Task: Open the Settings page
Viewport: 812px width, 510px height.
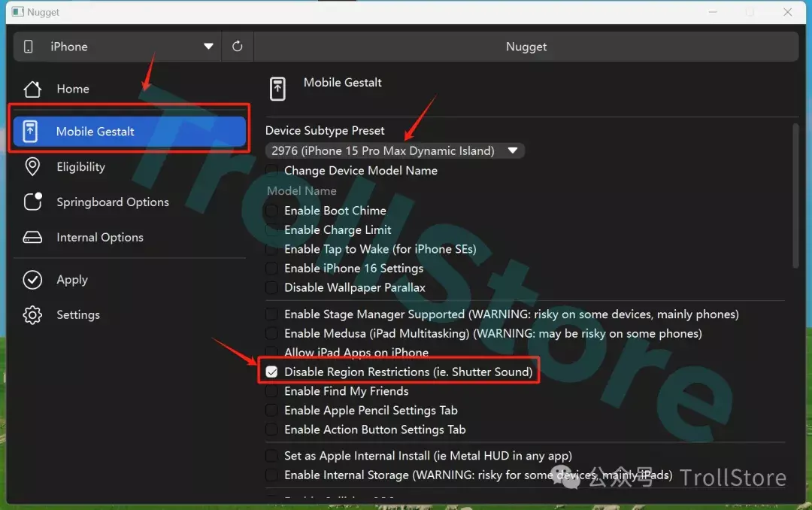Action: (x=129, y=314)
